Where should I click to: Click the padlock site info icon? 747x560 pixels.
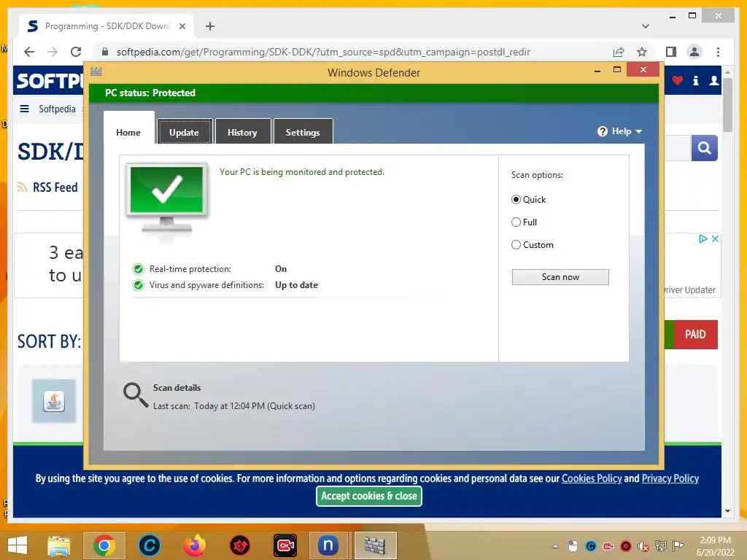point(105,52)
